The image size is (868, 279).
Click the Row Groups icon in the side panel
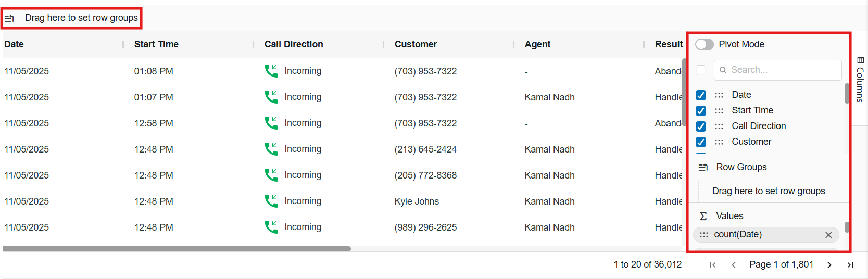(703, 168)
